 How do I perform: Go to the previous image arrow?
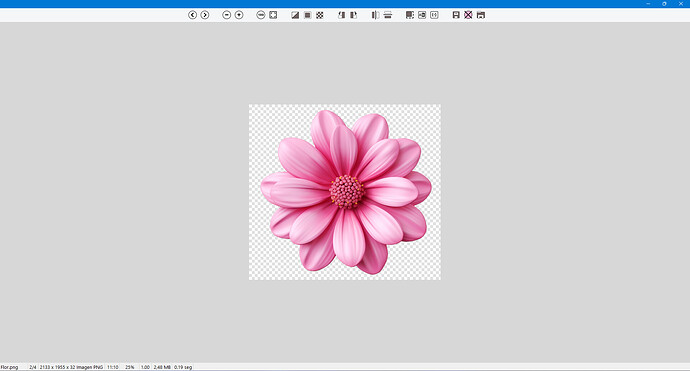(x=192, y=15)
